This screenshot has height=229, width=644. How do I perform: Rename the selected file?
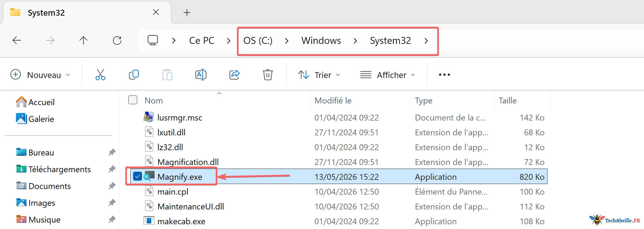pyautogui.click(x=201, y=75)
